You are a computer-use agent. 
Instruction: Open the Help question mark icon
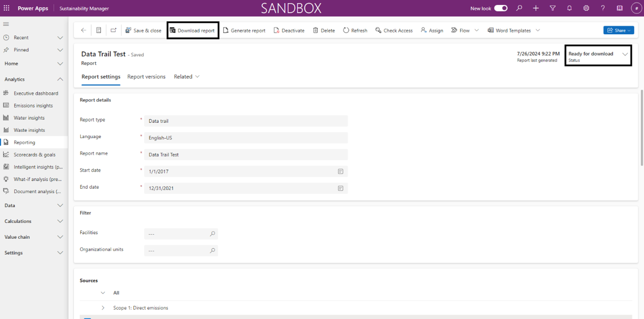tap(603, 8)
